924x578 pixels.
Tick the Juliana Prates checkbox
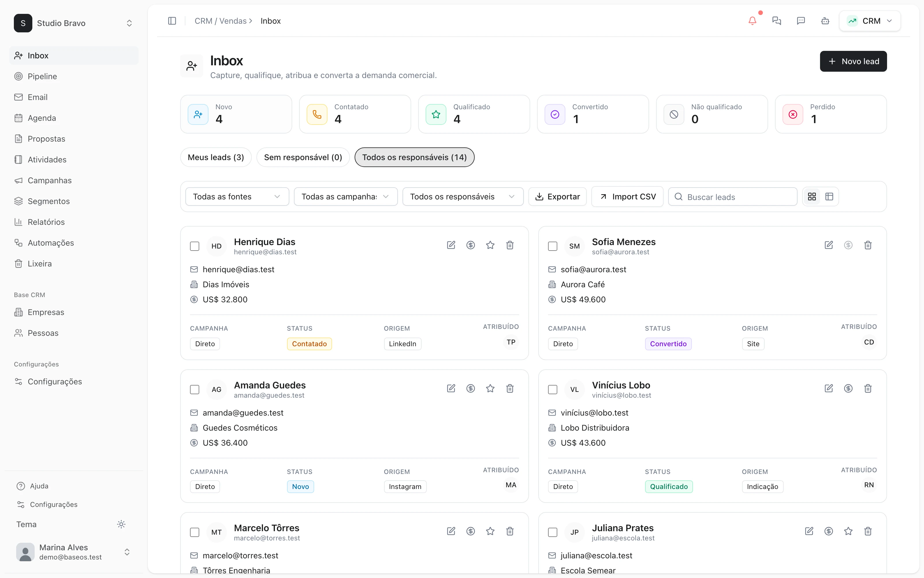552,532
